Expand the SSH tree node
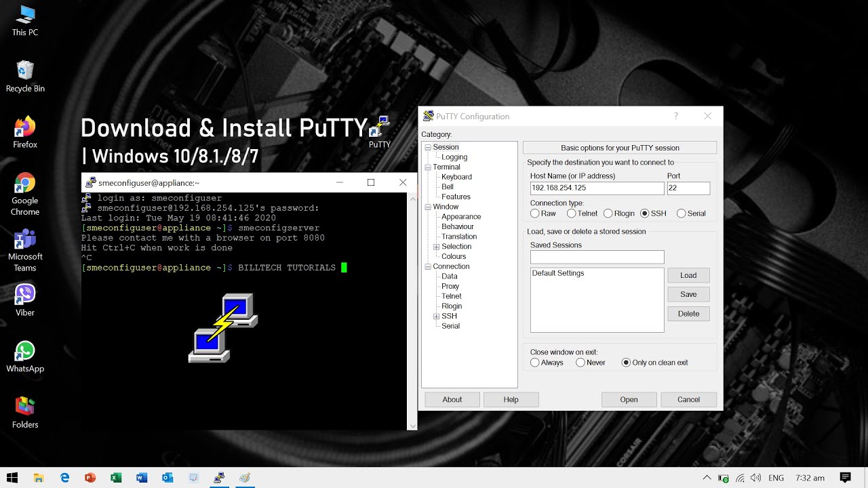 436,316
